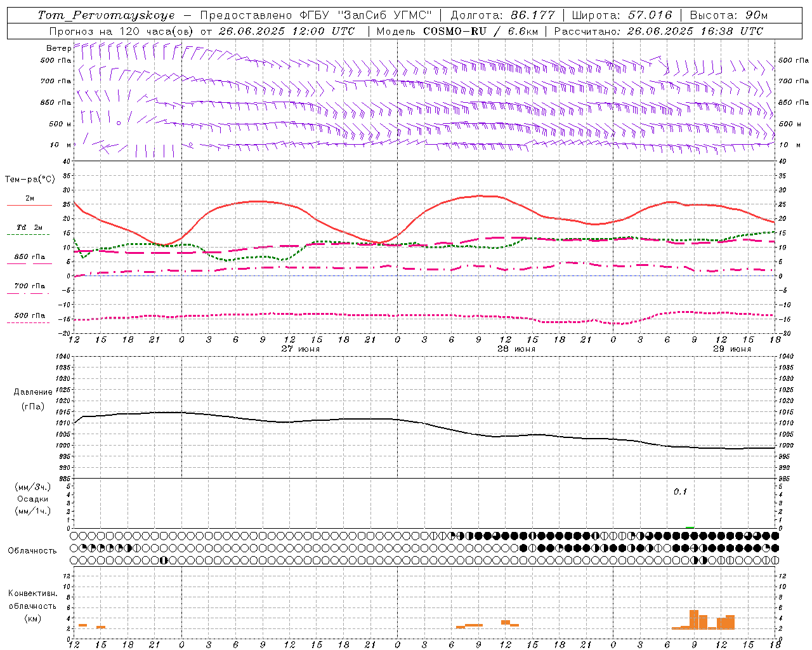Click the elevation text Высота: 90м

coord(729,15)
